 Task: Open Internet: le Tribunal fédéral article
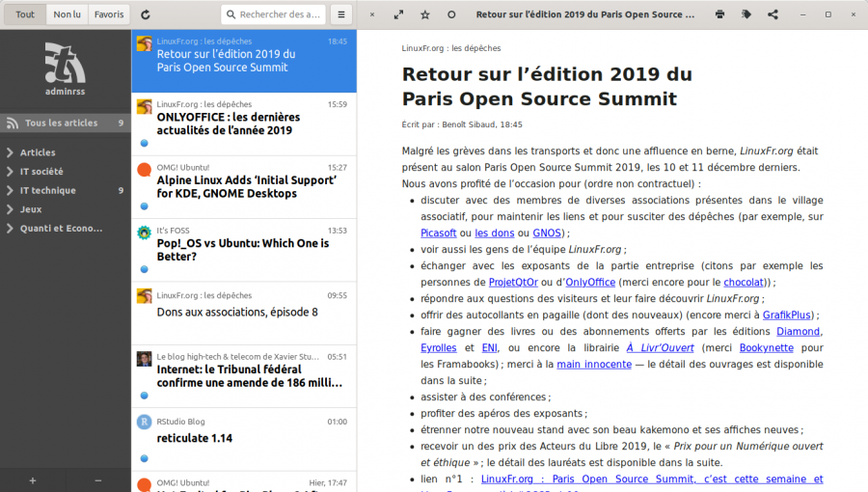pos(244,376)
